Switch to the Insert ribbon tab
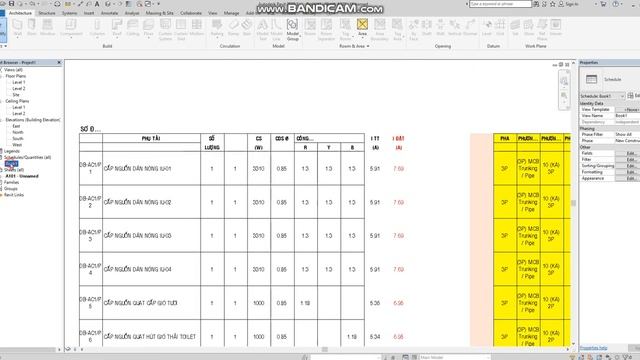This screenshot has height=360, width=640. (x=89, y=13)
